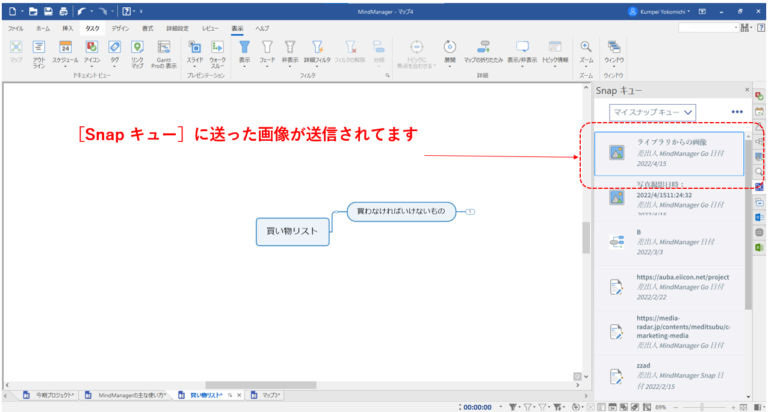Select the zzad snap queue item
This screenshot has height=412, width=768.
click(669, 376)
